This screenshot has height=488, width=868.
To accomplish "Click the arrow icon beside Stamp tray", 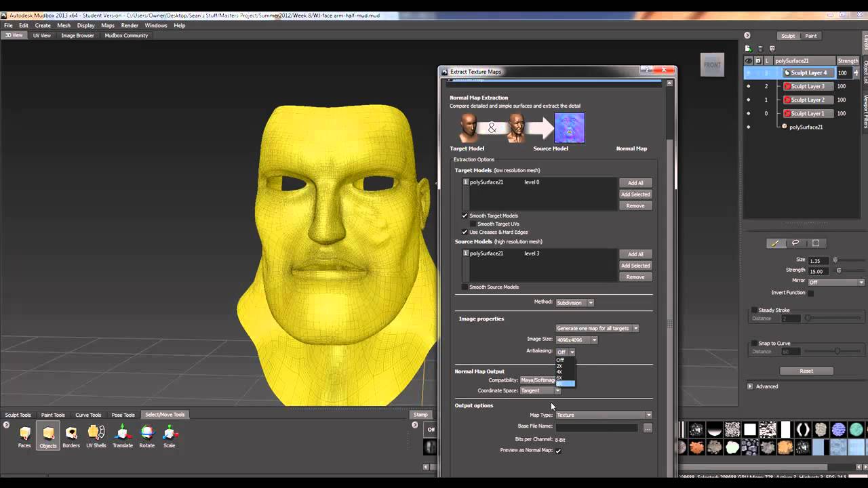I will [x=415, y=425].
